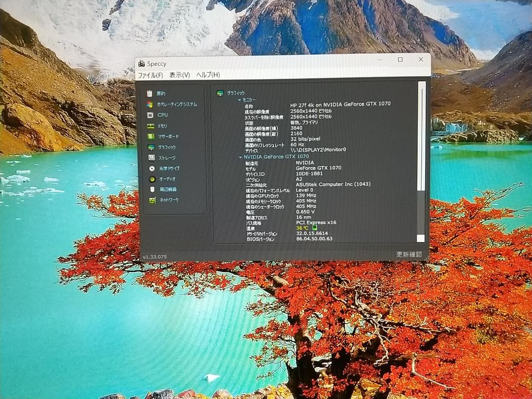Open the 要約 summary section icon
The width and height of the screenshot is (532, 399).
[150, 94]
